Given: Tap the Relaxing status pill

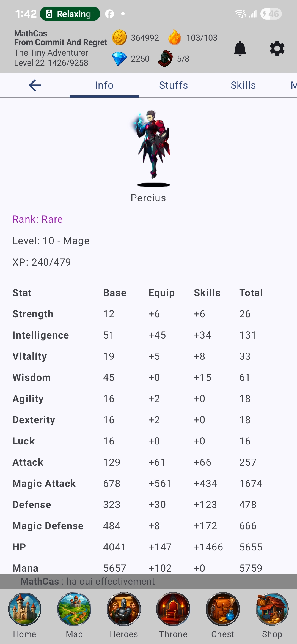Looking at the screenshot, I should click(x=70, y=14).
